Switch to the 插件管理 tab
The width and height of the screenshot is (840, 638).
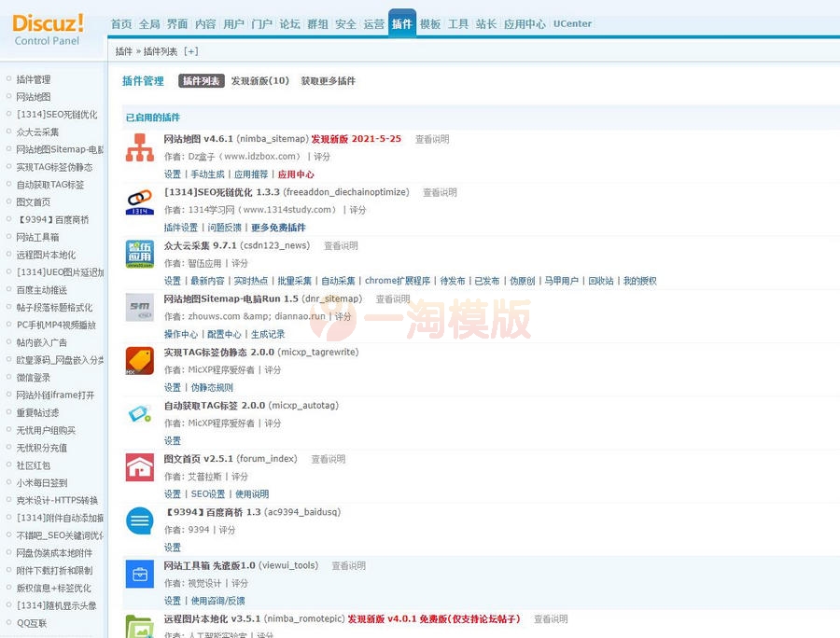tap(143, 80)
